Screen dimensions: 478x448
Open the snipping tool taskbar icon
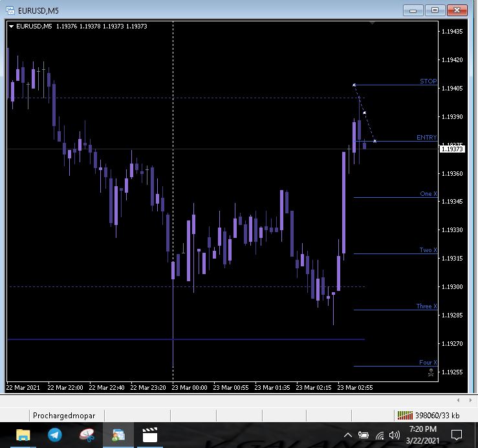point(87,435)
